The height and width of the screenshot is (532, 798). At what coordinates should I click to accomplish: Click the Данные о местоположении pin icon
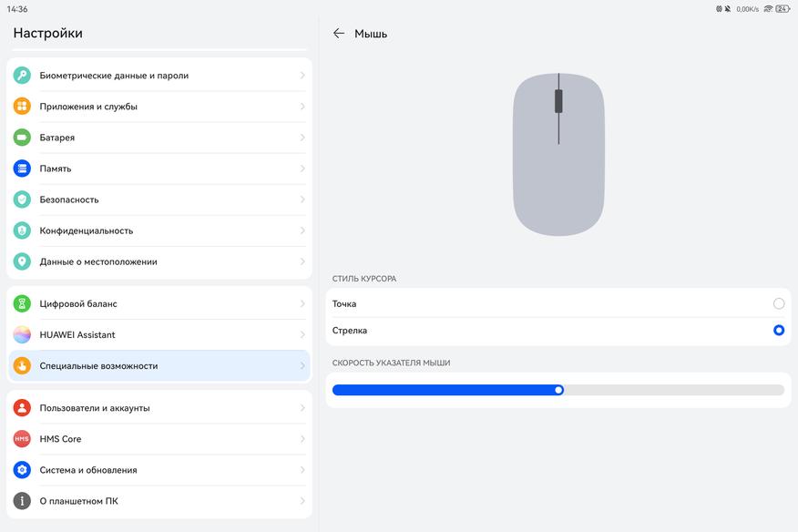[22, 261]
